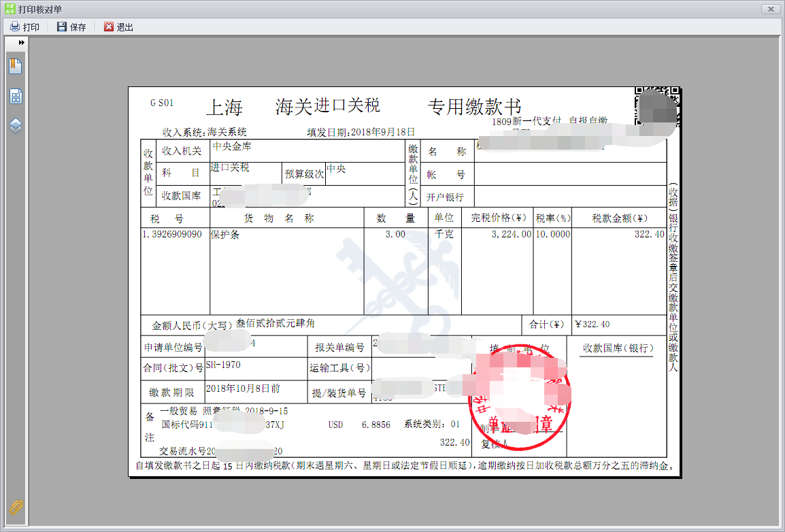Click the 收入机关 label

click(181, 150)
